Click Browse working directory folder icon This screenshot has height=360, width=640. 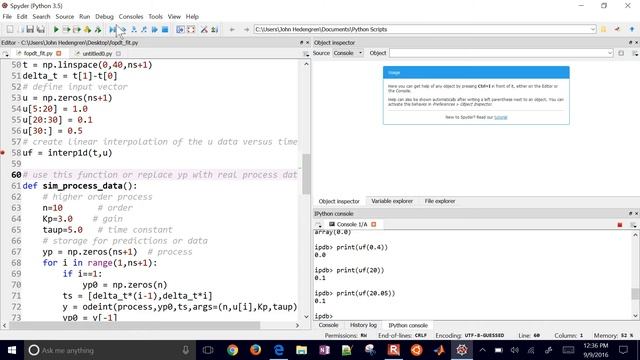(x=603, y=29)
